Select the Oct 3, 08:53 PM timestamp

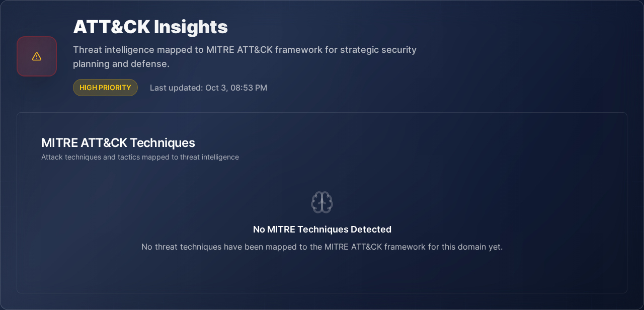pos(236,88)
